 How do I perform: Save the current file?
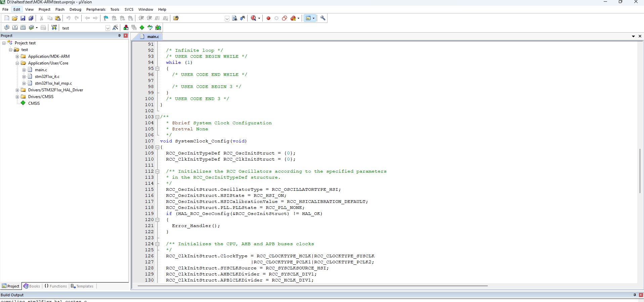[23, 18]
